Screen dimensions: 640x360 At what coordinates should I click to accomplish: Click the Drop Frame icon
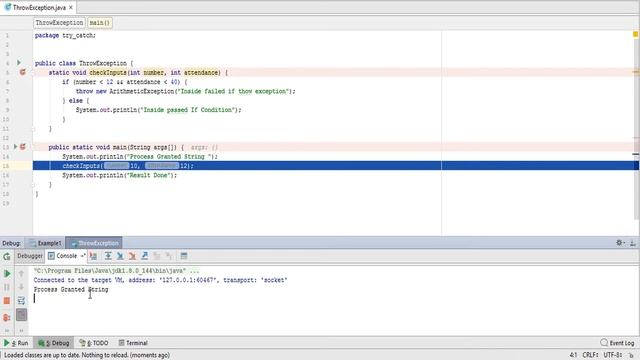(x=157, y=256)
